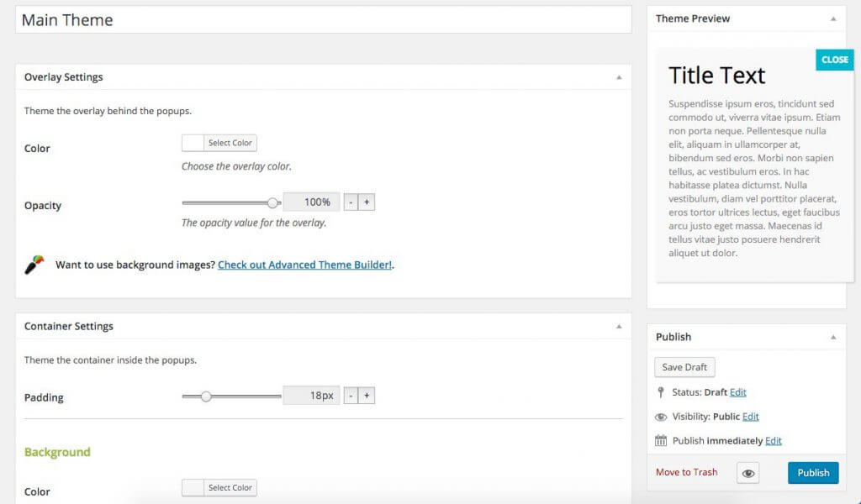Open the Check out Advanced Theme Builder link
Viewport: 861px width, 504px height.
coord(304,265)
